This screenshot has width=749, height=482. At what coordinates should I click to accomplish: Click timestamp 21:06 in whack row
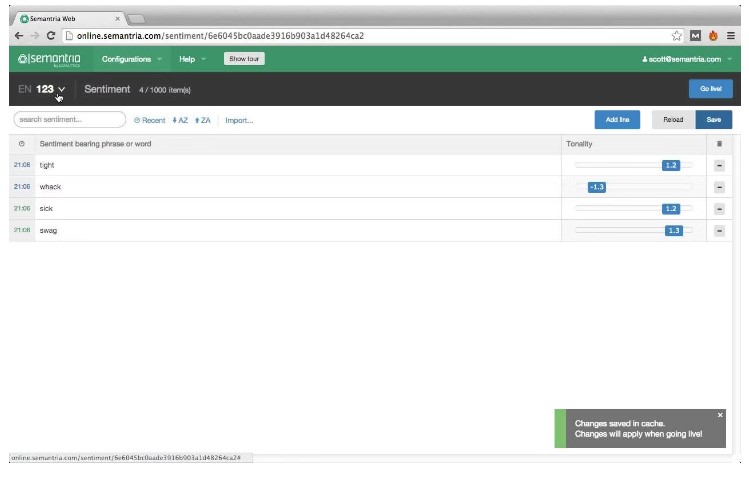22,187
